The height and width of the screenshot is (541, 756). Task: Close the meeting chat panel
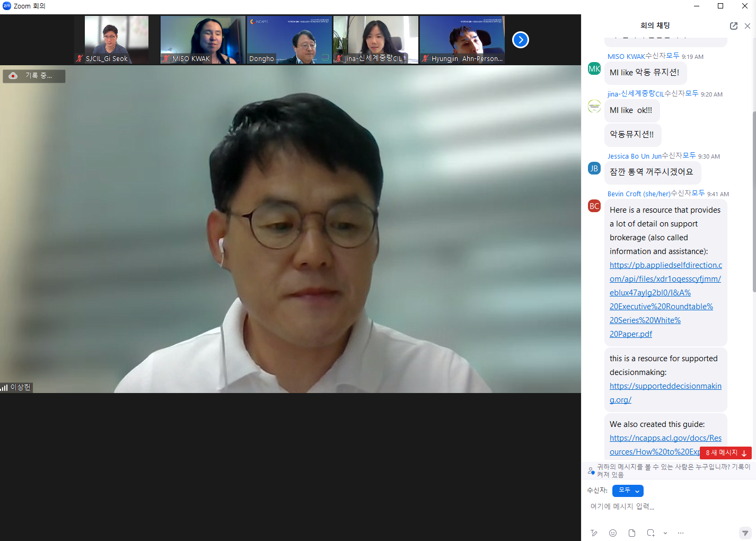[748, 26]
